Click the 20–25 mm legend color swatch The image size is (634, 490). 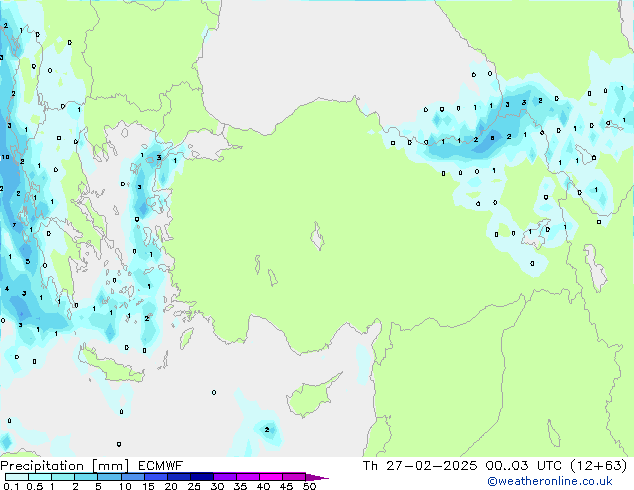tap(179, 477)
